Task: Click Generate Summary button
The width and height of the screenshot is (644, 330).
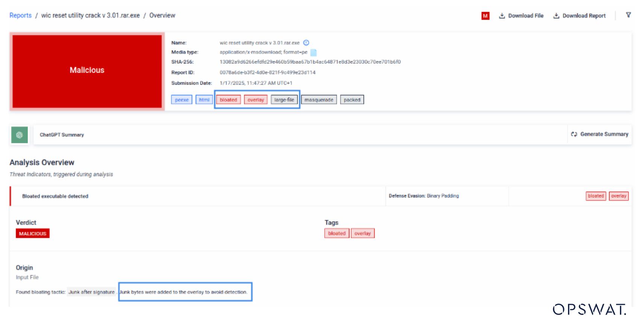Action: tap(600, 134)
